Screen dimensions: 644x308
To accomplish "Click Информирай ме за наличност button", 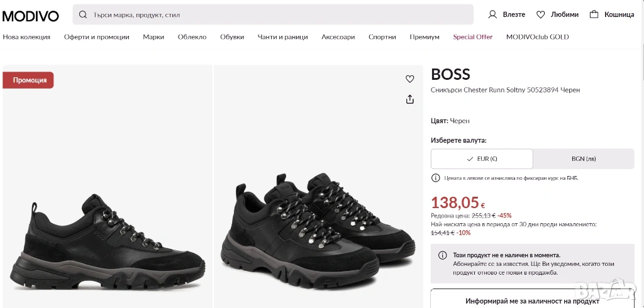I will click(x=532, y=300).
